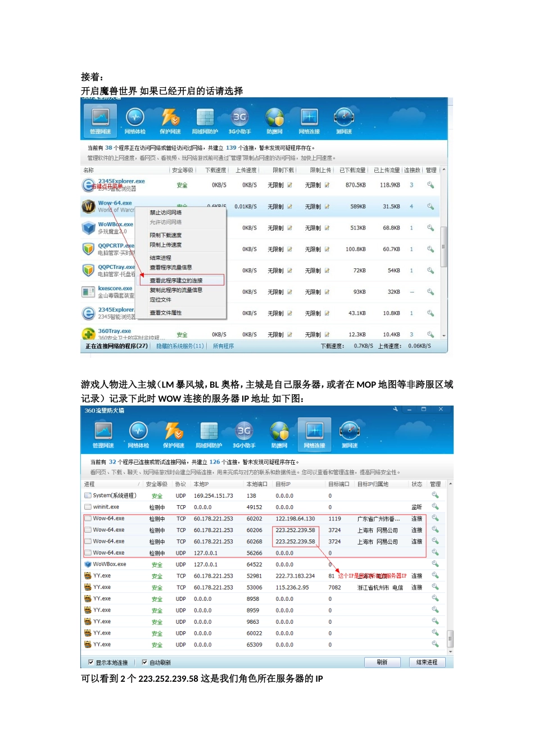Sort by the 已下载流量 column header
534x756 pixels.
coord(352,170)
